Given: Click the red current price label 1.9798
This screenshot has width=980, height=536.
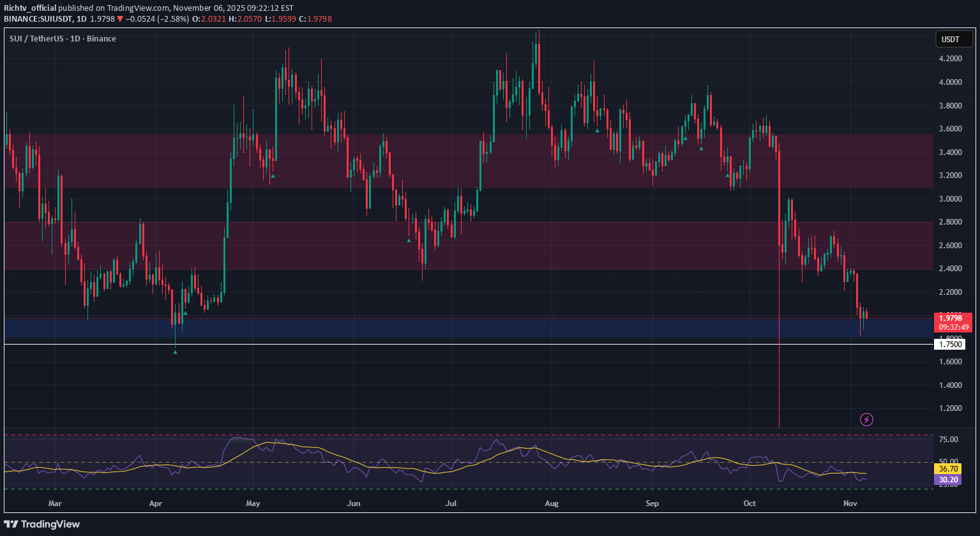Looking at the screenshot, I should [x=949, y=317].
